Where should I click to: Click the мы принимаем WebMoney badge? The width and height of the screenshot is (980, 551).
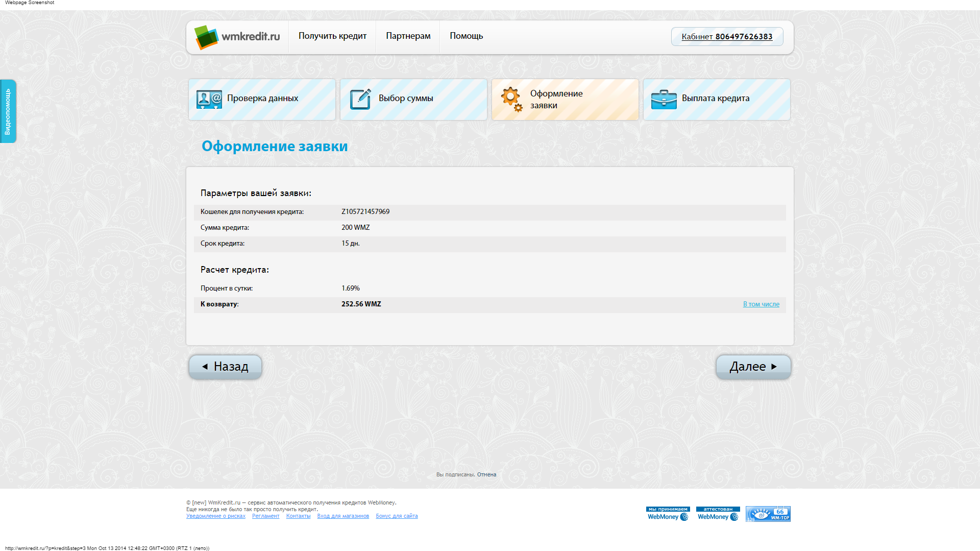[668, 514]
